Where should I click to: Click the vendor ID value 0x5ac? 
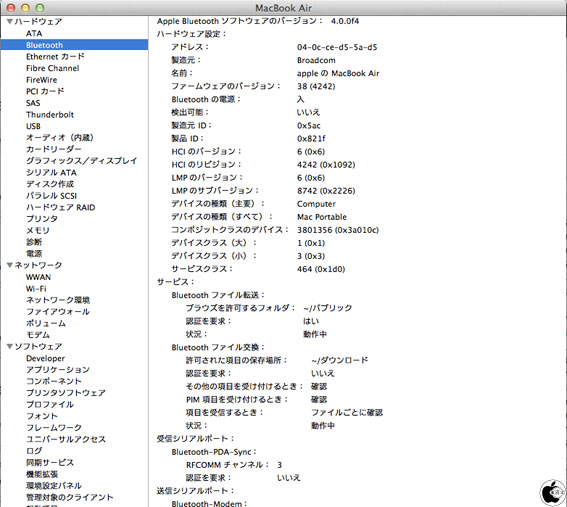tap(308, 125)
